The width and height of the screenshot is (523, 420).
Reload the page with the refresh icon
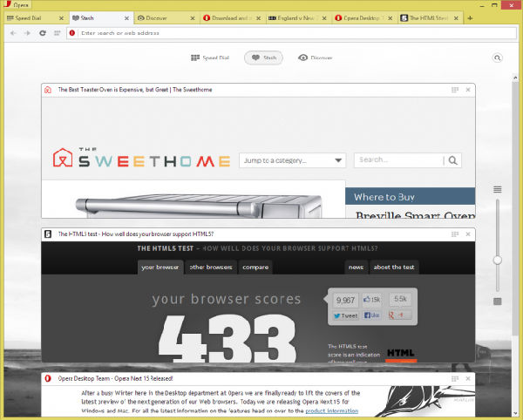tap(43, 33)
